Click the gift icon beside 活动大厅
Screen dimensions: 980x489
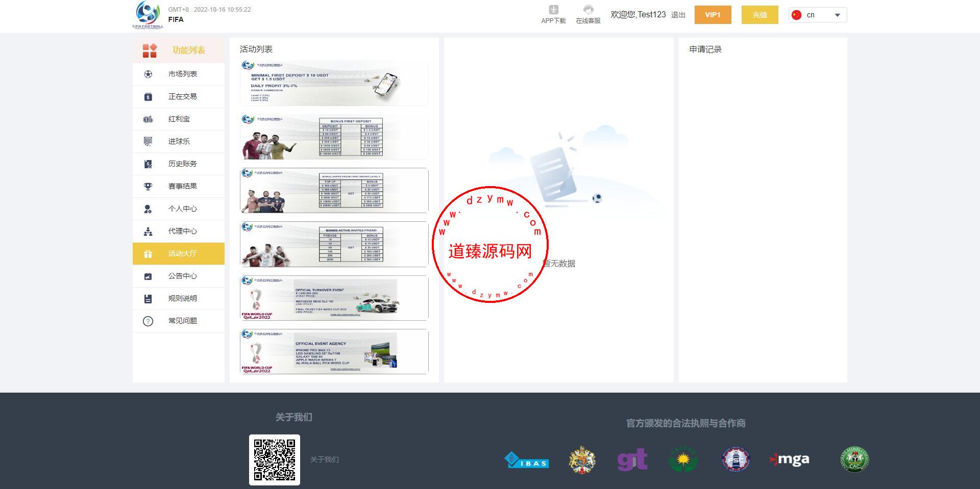point(148,253)
